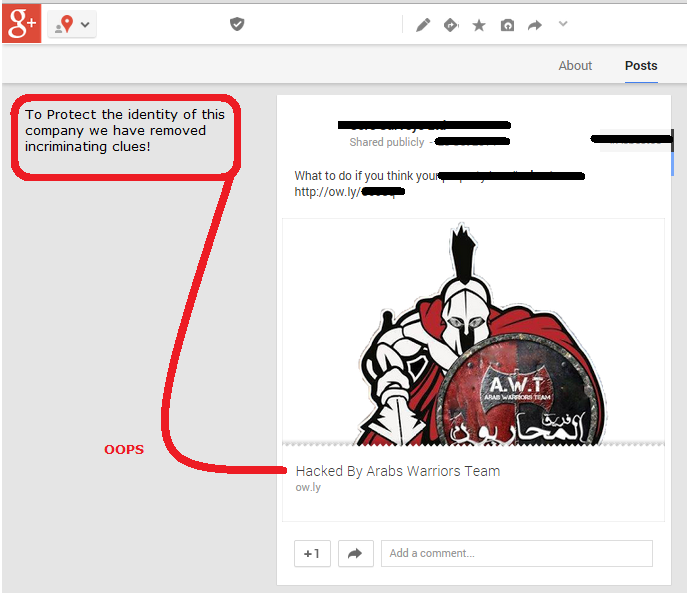Open the Local pages dropdown with map pin

72,25
